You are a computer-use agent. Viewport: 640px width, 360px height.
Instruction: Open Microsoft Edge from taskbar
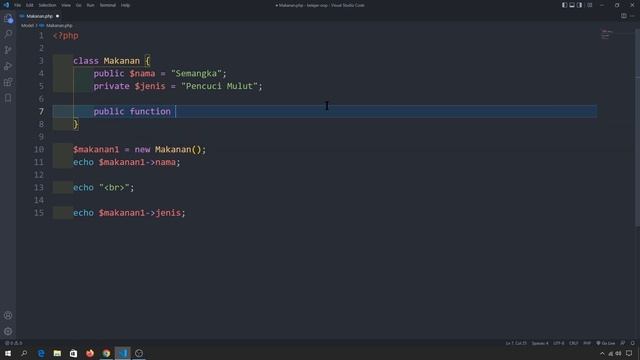(x=41, y=353)
